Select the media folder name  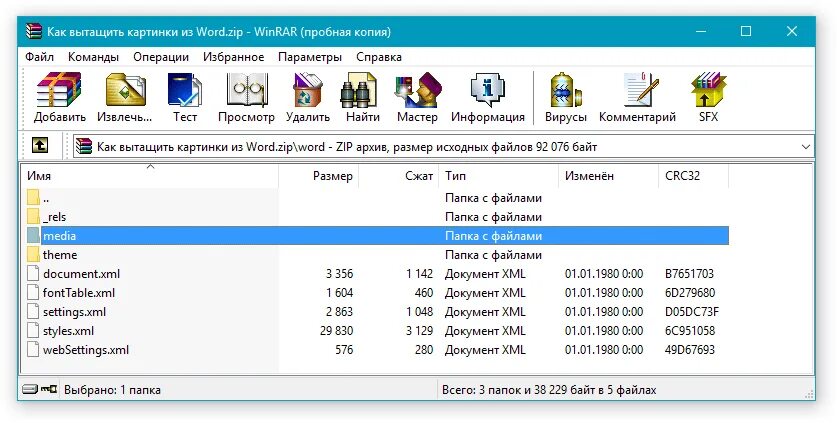pos(59,236)
